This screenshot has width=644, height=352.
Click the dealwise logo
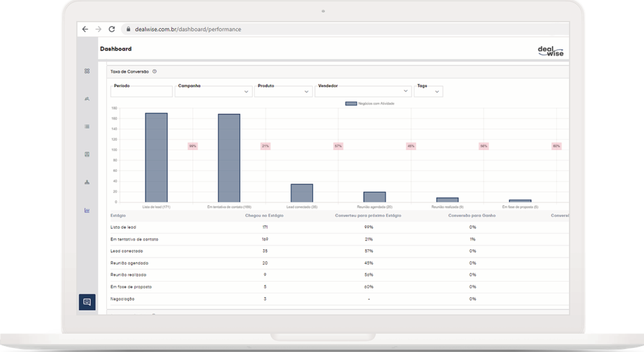pyautogui.click(x=550, y=51)
